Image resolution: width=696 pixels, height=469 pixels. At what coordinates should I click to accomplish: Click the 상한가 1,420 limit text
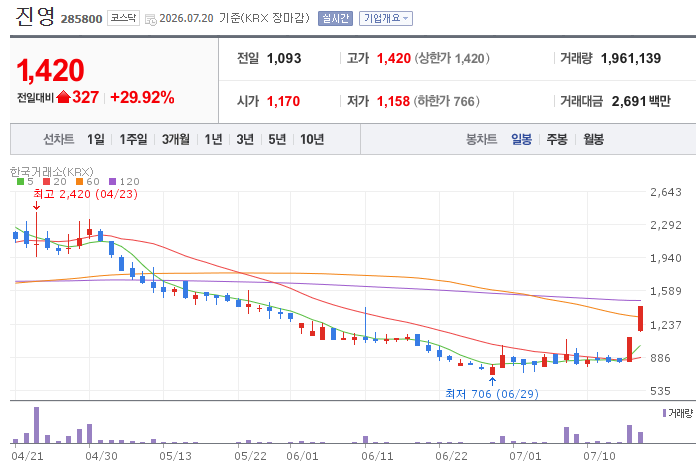point(452,58)
